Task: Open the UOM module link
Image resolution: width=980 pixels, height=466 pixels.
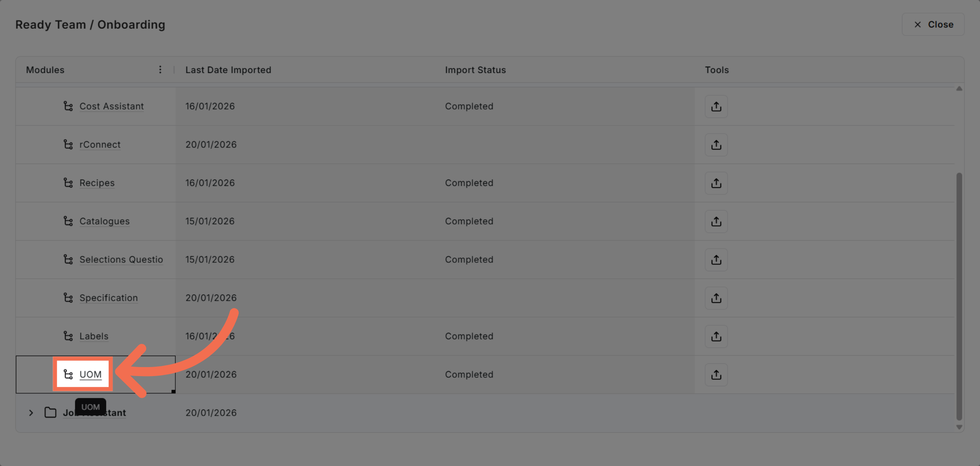Action: [x=90, y=374]
